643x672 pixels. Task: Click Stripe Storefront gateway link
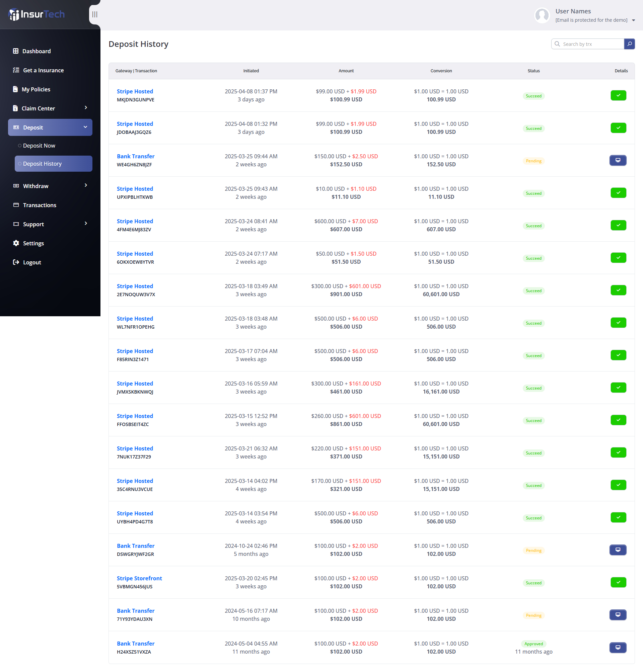[139, 578]
